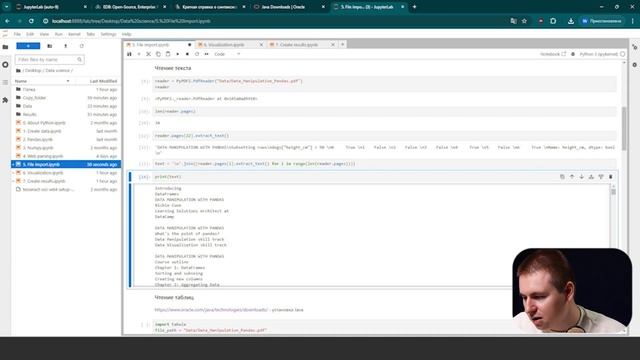Open the Edit menu
This screenshot has height=360, width=640.
30,34
